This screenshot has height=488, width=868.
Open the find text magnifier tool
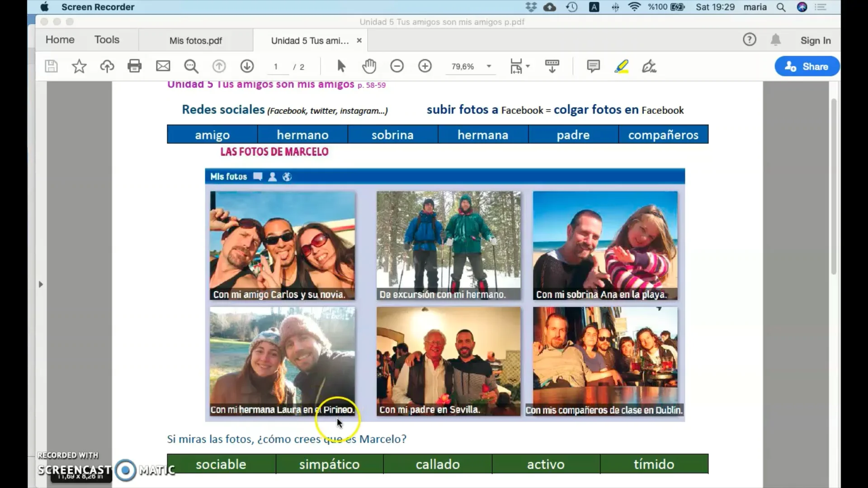191,66
